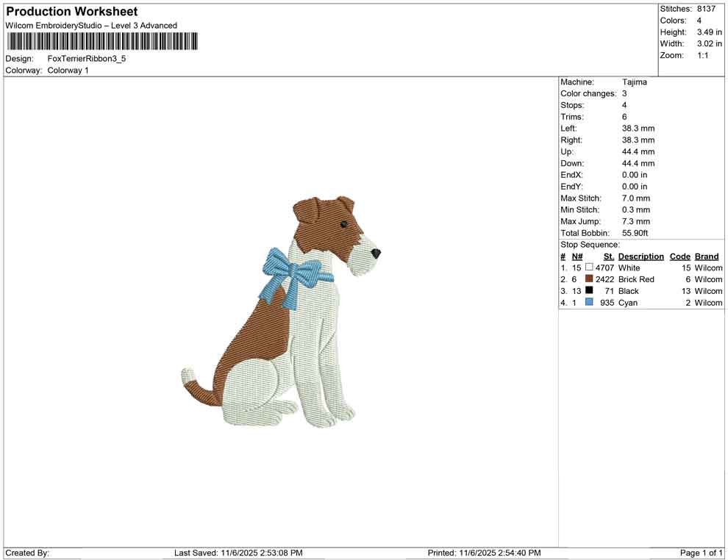The width and height of the screenshot is (728, 560).
Task: Select the Design name FoxTerrierRibbon3_5
Action: 86,58
